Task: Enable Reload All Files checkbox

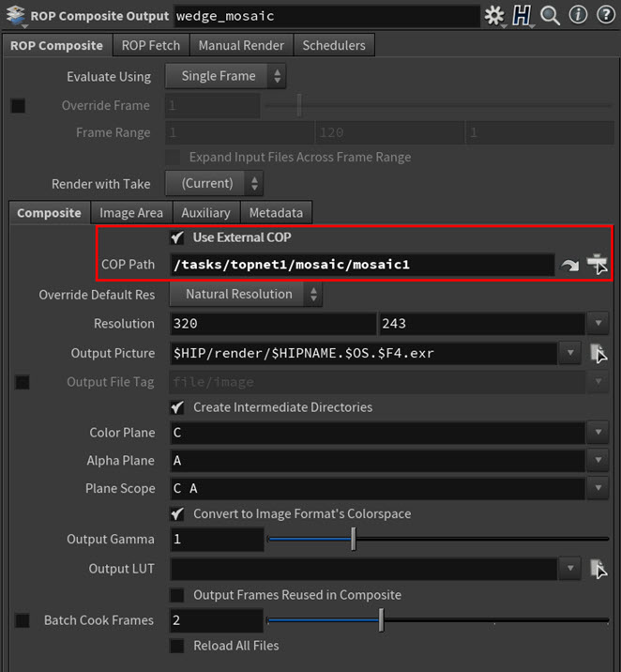Action: point(177,646)
